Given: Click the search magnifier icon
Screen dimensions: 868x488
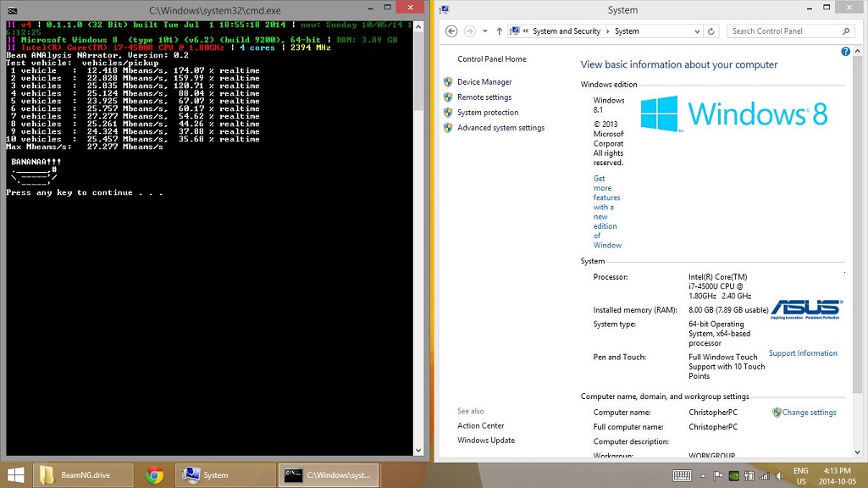Looking at the screenshot, I should tap(846, 31).
